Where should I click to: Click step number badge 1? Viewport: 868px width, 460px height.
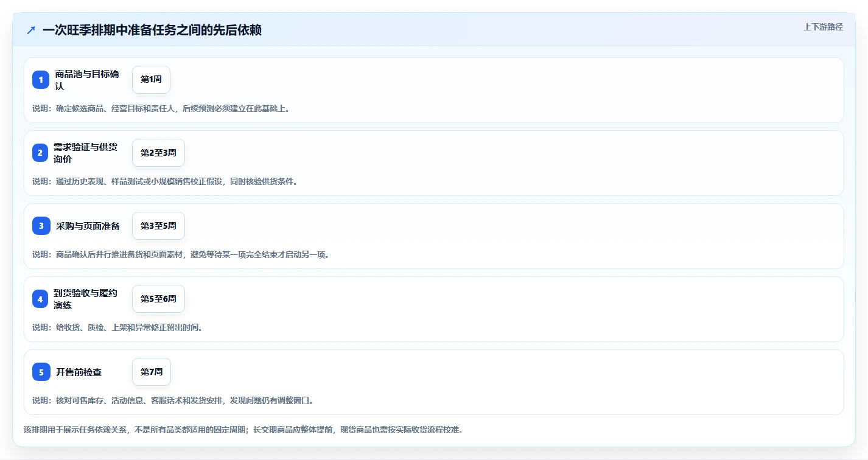click(41, 80)
